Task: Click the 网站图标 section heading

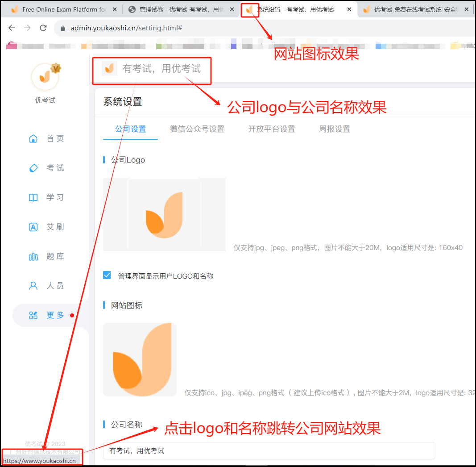Action: (127, 305)
